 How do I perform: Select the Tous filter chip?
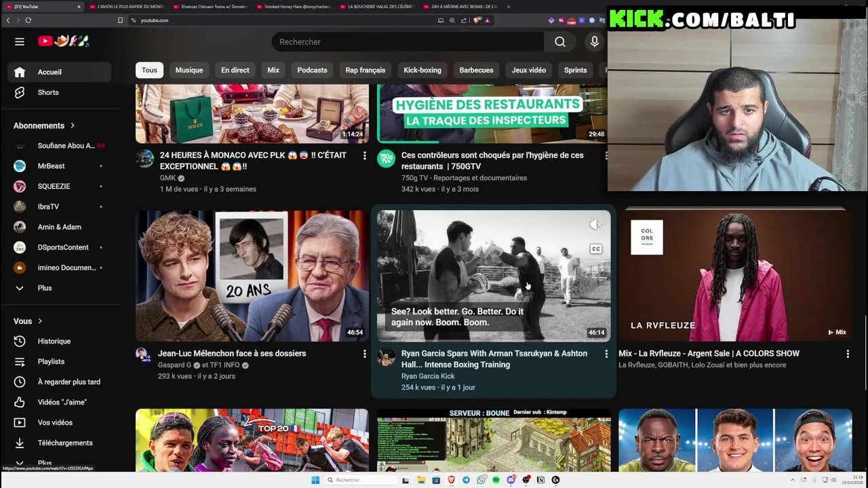click(149, 70)
